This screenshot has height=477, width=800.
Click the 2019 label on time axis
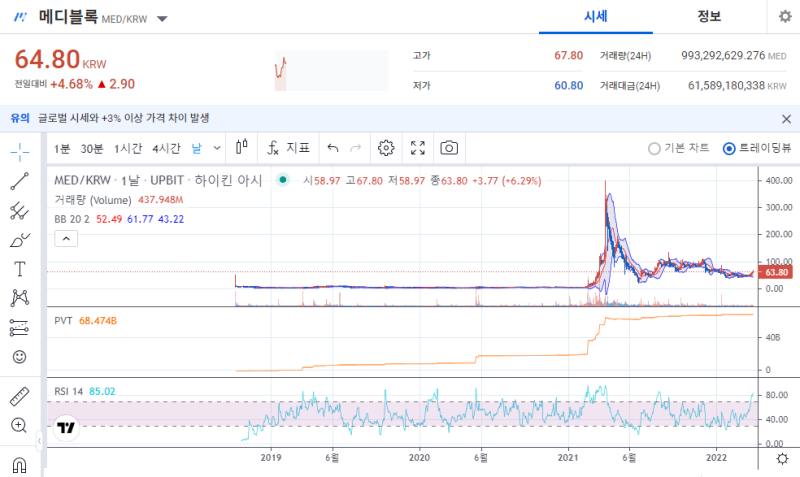(x=271, y=458)
